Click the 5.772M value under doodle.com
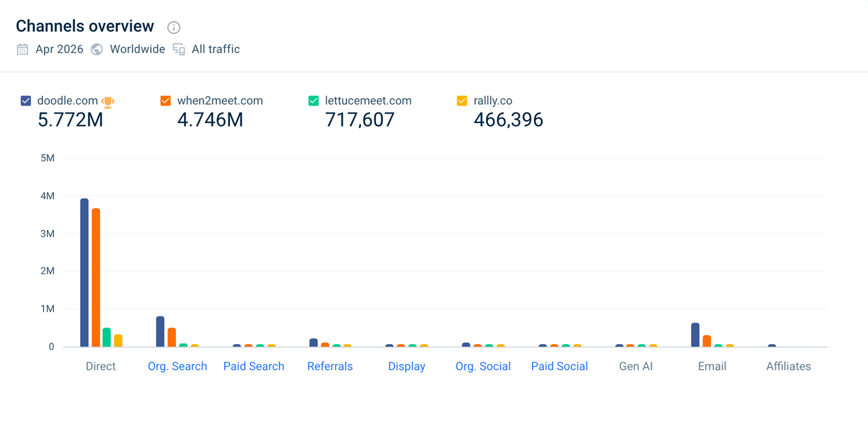Viewport: 868px width, 435px height. tap(70, 120)
